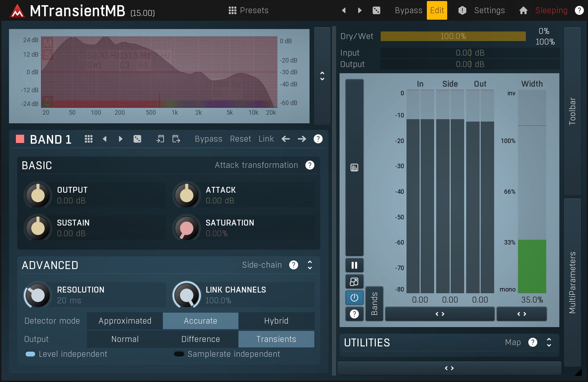Image resolution: width=588 pixels, height=382 pixels.
Task: Open the analyzer view chevron selector
Action: pyautogui.click(x=322, y=76)
